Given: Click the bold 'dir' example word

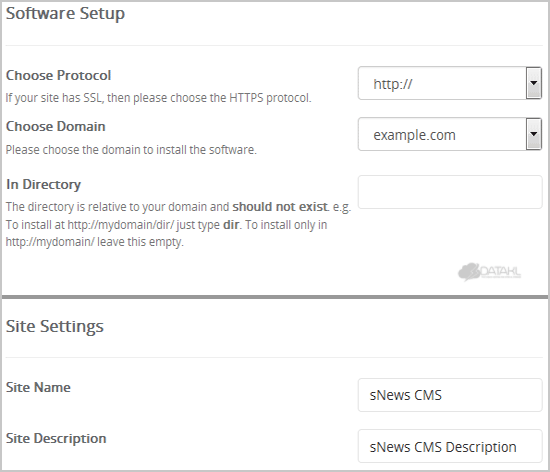Looking at the screenshot, I should click(x=231, y=224).
